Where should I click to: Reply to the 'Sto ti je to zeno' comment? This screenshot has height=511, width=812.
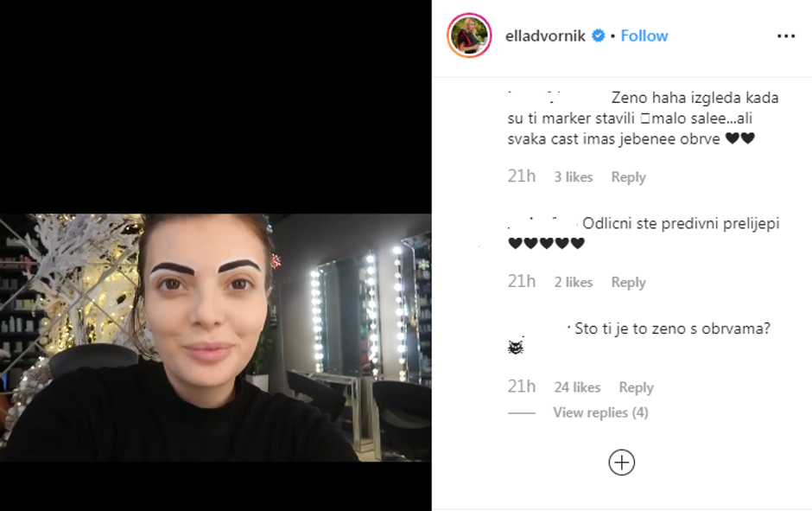coord(636,387)
